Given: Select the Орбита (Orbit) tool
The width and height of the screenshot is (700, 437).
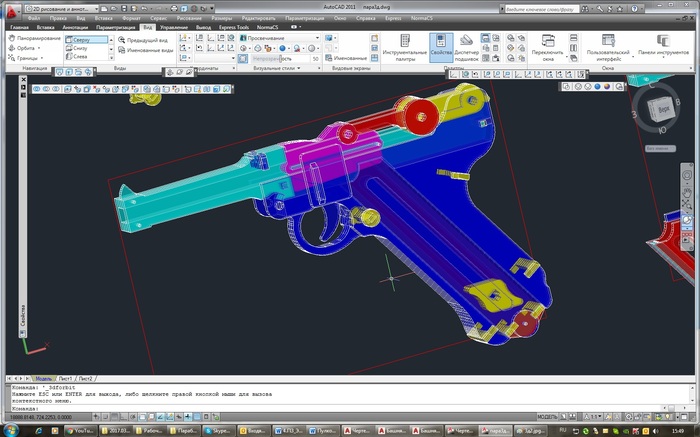Looking at the screenshot, I should click(x=28, y=48).
